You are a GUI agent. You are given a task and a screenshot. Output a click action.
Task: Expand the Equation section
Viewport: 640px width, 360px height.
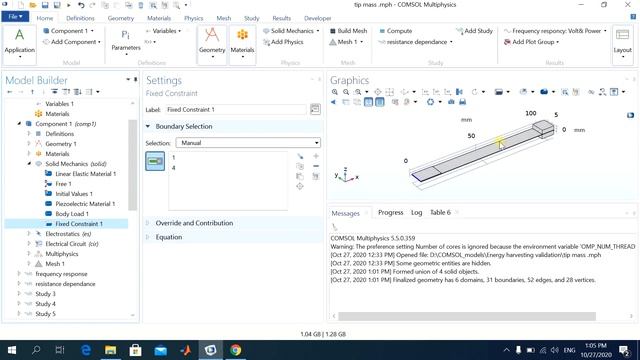[148, 237]
